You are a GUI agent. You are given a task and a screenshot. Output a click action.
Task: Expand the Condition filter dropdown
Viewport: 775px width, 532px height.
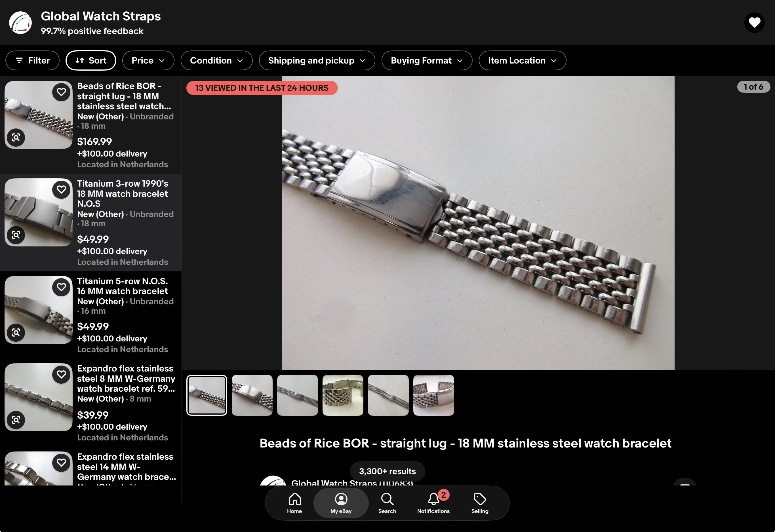pos(216,60)
